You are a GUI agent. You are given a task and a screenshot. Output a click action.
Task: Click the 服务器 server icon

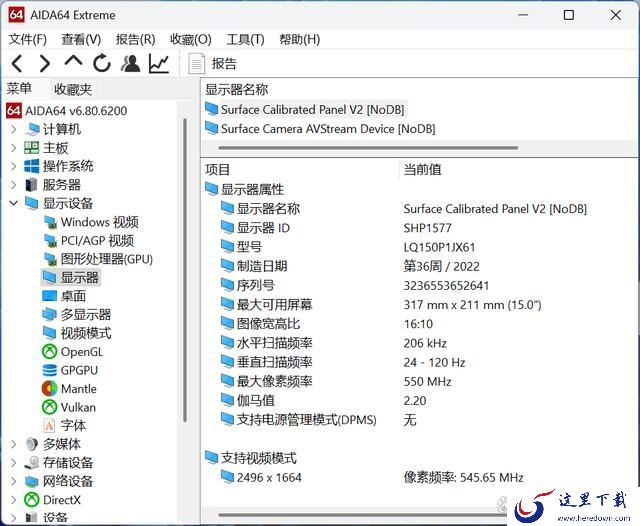(x=31, y=185)
